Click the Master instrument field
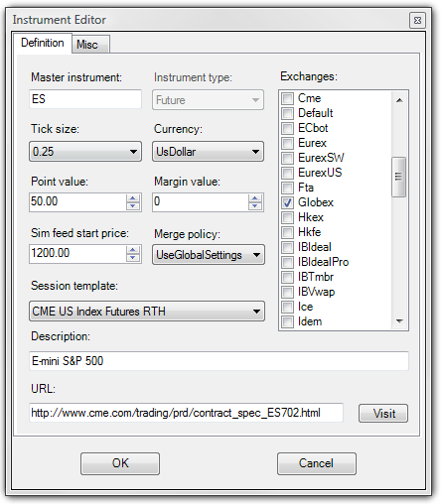Image resolution: width=441 pixels, height=504 pixels. pyautogui.click(x=85, y=99)
